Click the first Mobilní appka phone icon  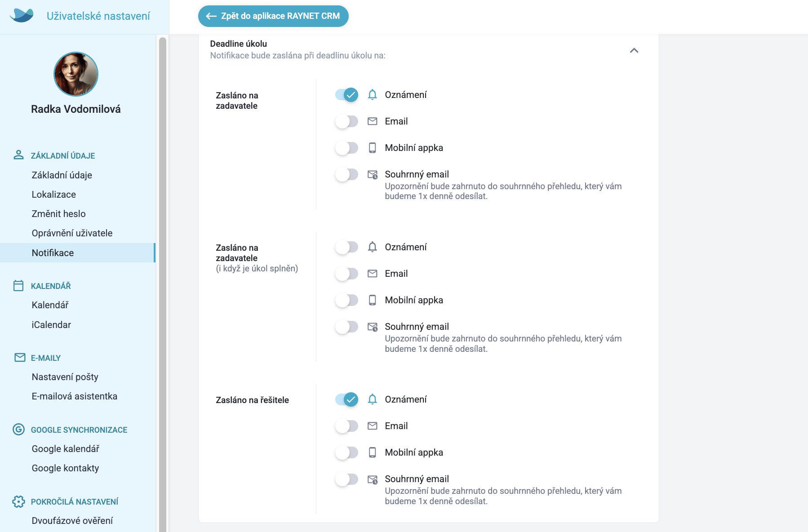tap(372, 148)
